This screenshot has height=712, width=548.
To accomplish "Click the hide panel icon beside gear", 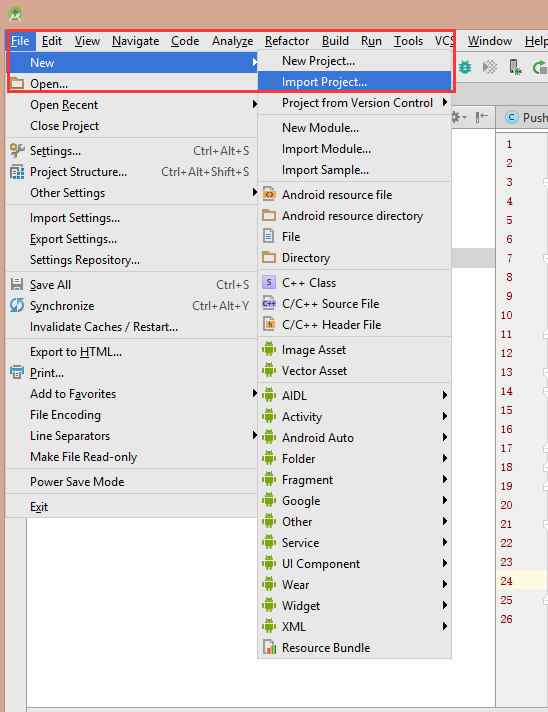I will coord(482,117).
